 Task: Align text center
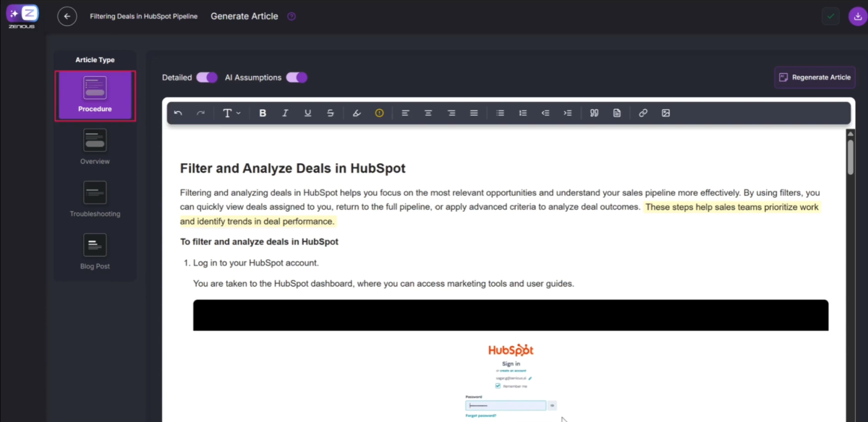pyautogui.click(x=428, y=113)
